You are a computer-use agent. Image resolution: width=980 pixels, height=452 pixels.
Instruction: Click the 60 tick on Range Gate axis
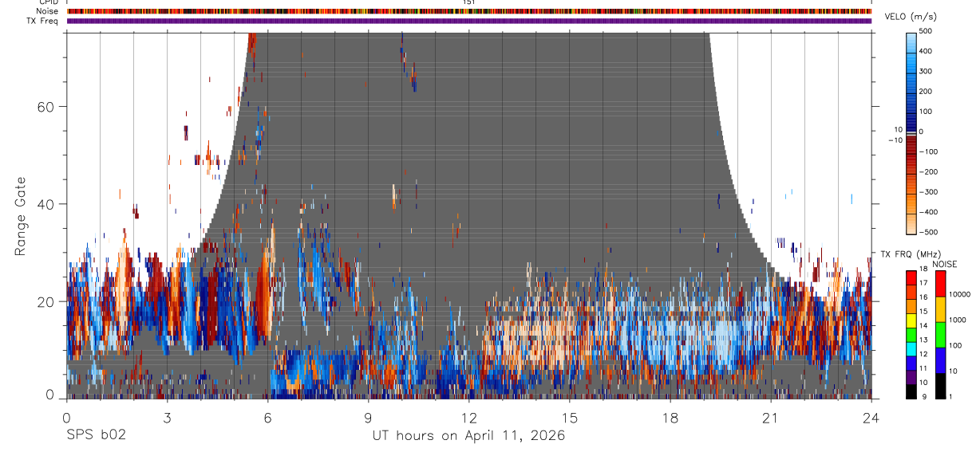(45, 107)
